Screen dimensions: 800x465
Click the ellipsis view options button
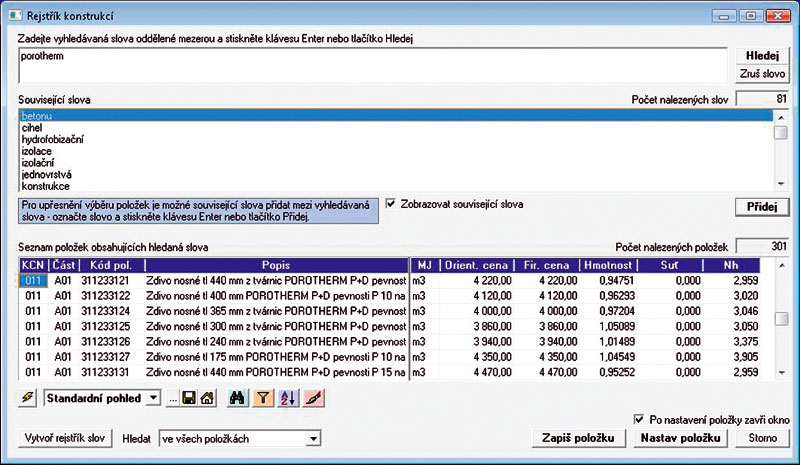click(x=173, y=399)
